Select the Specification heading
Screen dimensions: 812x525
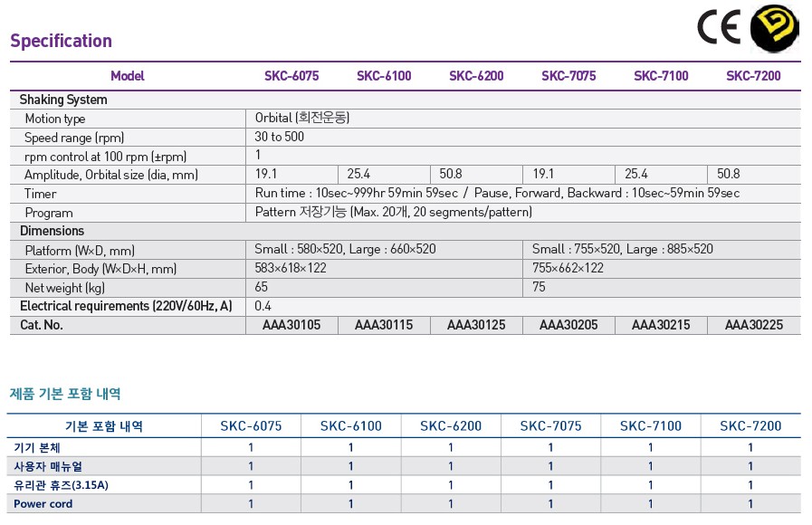pos(62,41)
